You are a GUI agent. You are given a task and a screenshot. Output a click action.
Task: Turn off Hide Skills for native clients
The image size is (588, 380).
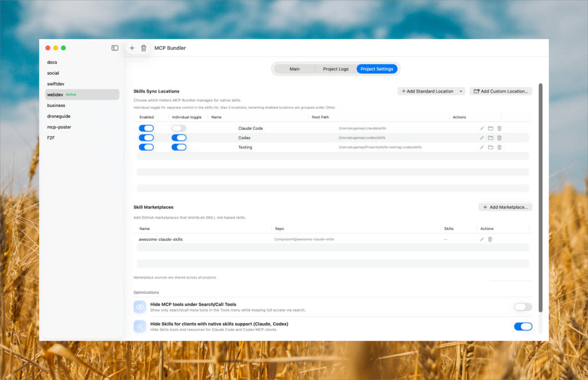523,327
